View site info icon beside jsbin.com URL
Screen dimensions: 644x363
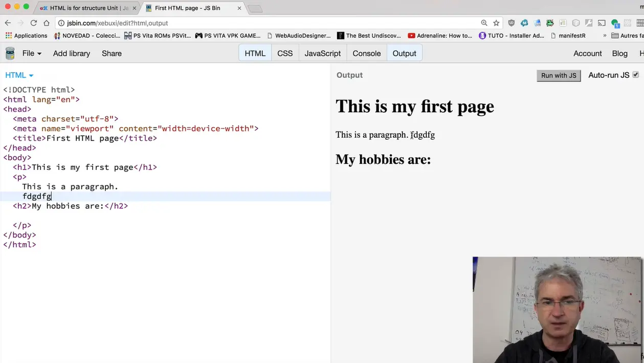(x=61, y=23)
